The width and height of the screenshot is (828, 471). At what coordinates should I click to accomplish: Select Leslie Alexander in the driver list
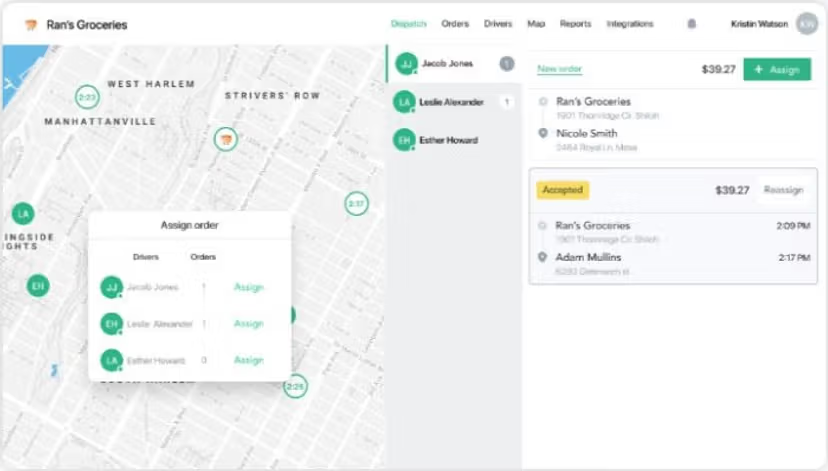(454, 102)
